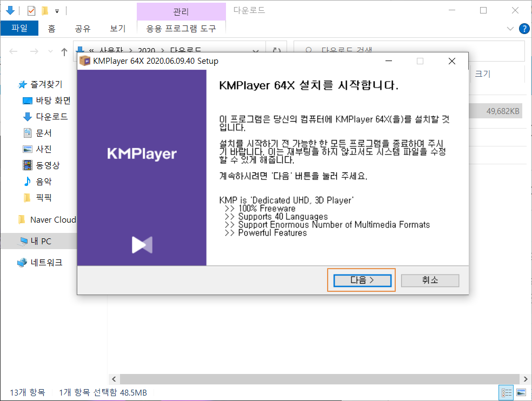The image size is (532, 401).
Task: Click the 동영상 film icon
Action: (28, 165)
